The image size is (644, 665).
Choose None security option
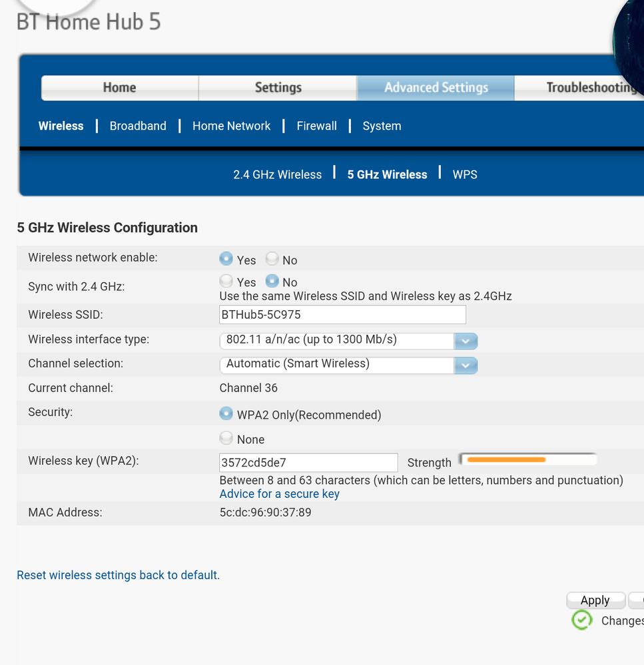coord(226,438)
